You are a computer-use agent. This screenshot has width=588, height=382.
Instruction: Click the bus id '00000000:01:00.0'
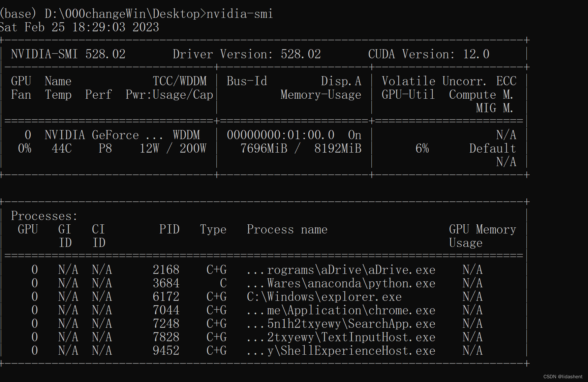tap(280, 135)
